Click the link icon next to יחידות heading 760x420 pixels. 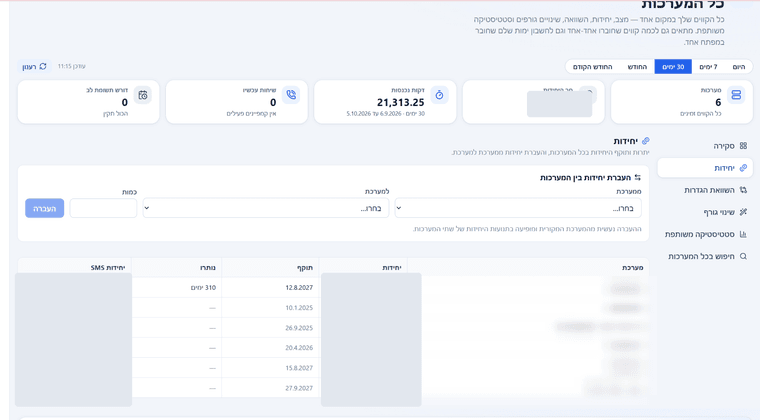point(645,141)
